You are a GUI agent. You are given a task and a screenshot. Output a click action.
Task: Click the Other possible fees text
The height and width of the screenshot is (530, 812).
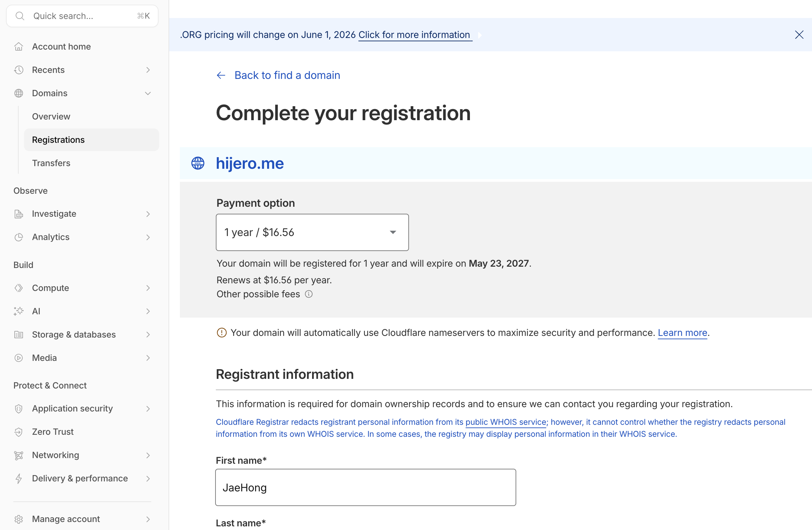[x=258, y=294]
